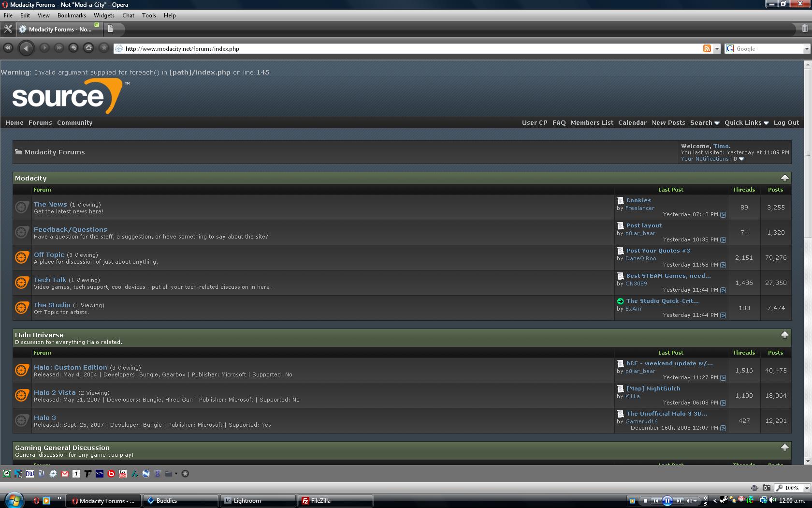Open the Halo: Custom Edition forum

click(x=71, y=367)
